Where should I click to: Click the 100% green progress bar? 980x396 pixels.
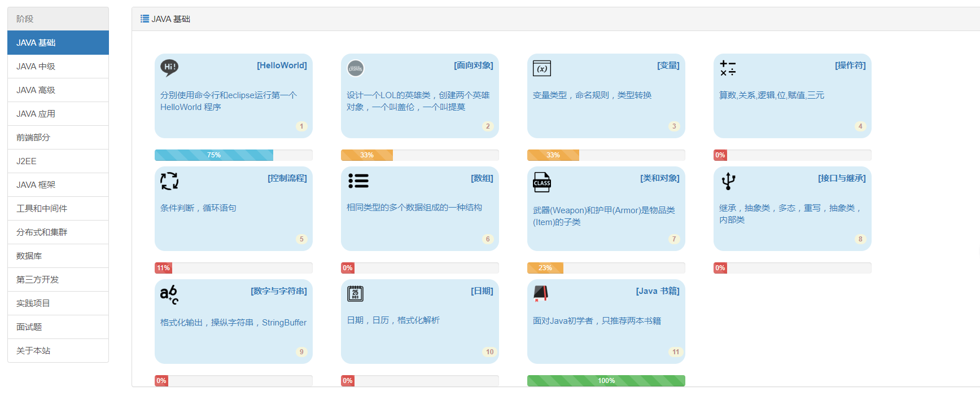pyautogui.click(x=606, y=381)
